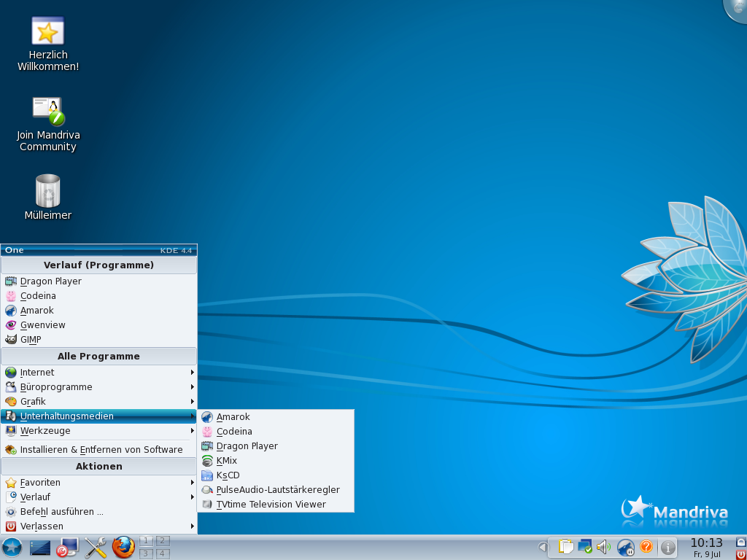Click the orange help question mark tray icon
The height and width of the screenshot is (560, 747).
point(646,546)
